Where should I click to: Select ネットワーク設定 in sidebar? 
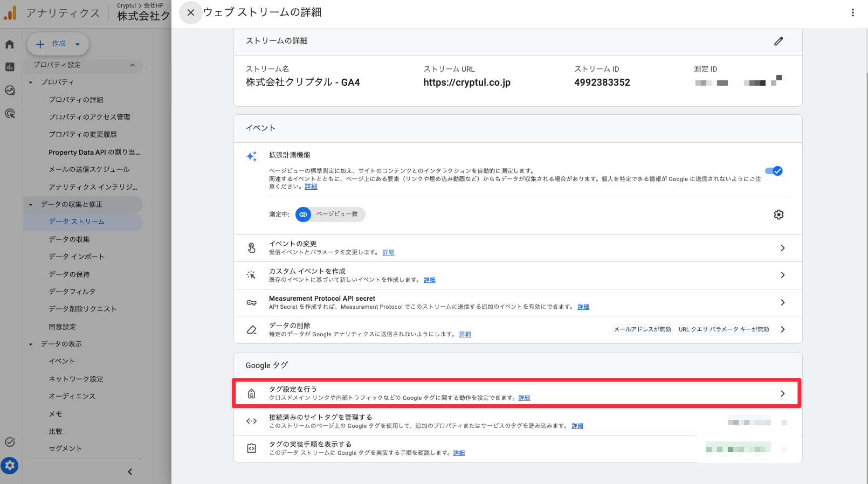[76, 379]
